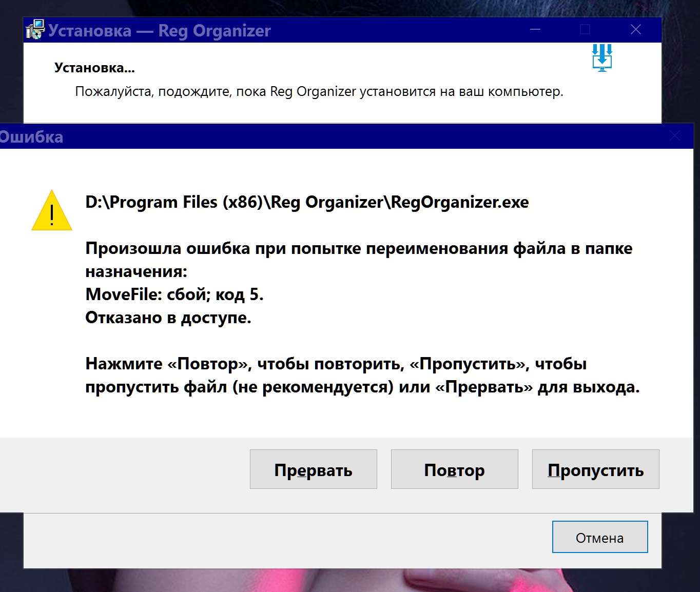Screen dimensions: 700x592
Task: Click the 'Установка...' heading in the installer
Action: [x=94, y=68]
